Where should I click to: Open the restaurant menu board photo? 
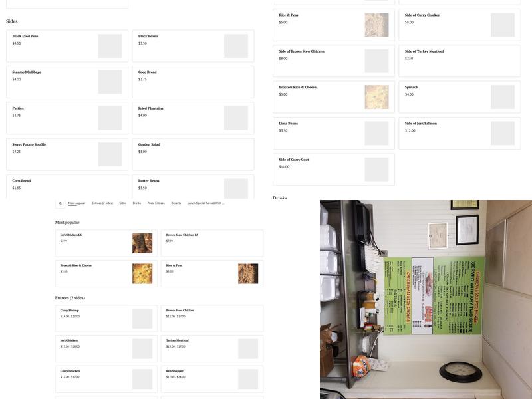(426, 299)
